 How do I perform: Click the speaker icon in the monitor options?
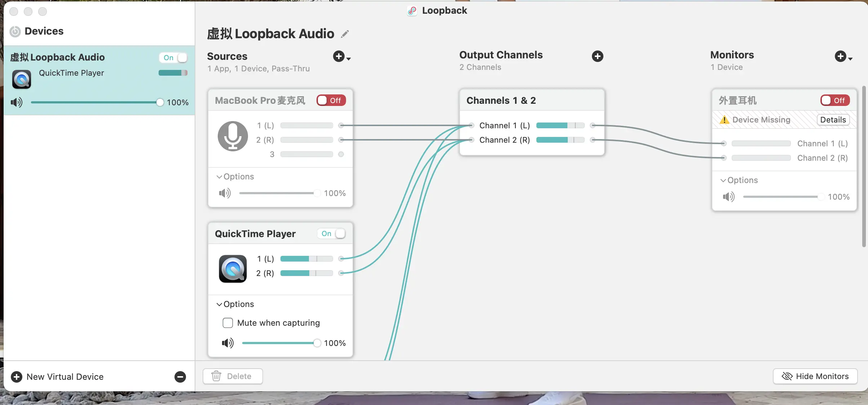[x=728, y=197]
